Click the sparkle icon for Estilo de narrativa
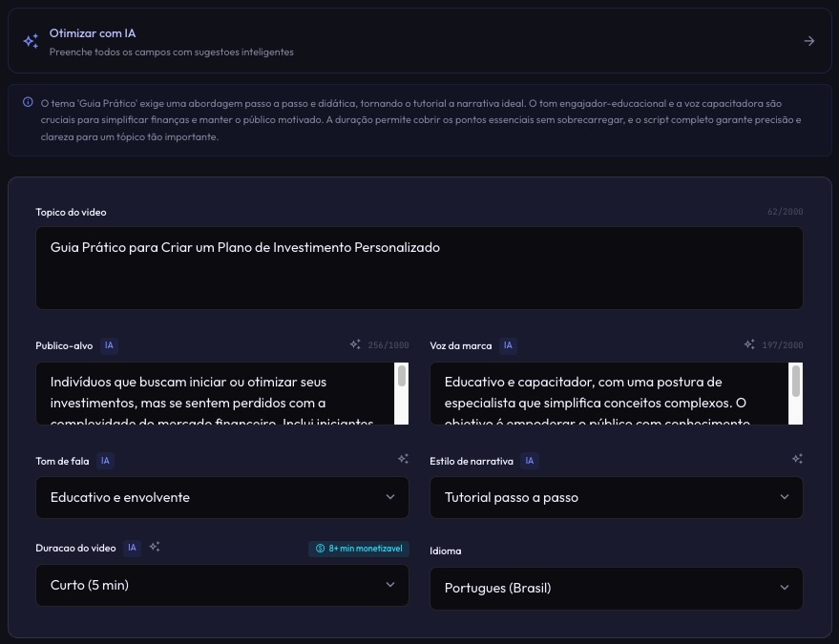The width and height of the screenshot is (839, 644). [797, 459]
